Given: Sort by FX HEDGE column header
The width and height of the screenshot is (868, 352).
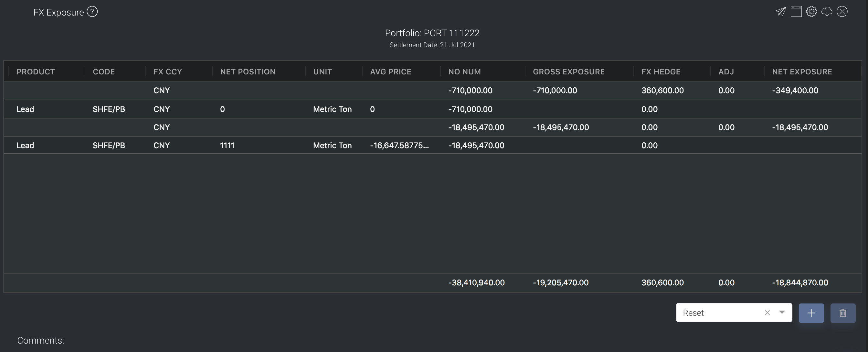Looking at the screenshot, I should [x=661, y=71].
